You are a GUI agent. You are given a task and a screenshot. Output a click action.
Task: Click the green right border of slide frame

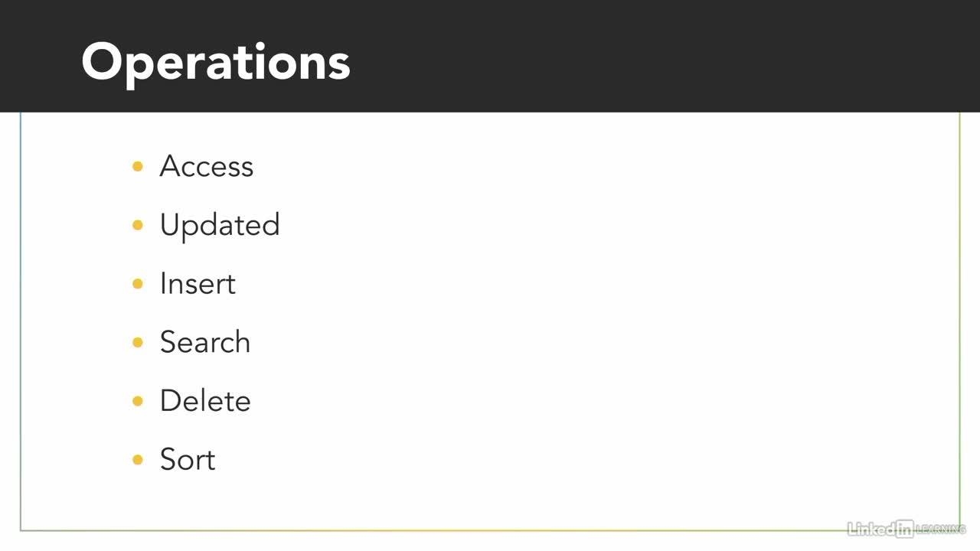click(959, 306)
